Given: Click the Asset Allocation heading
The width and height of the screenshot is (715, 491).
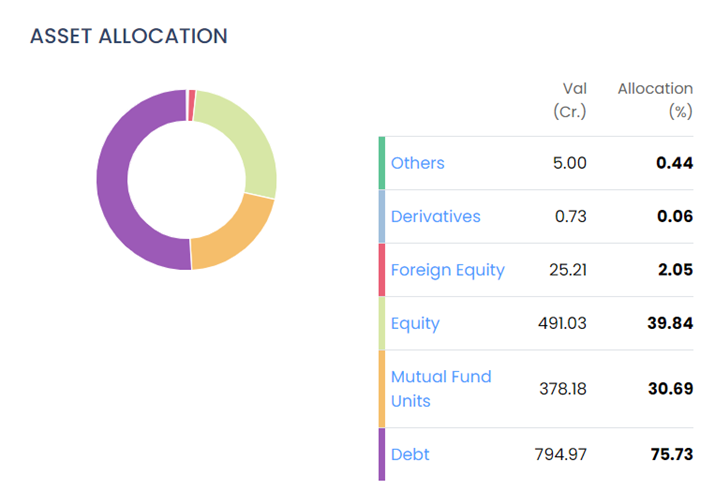Looking at the screenshot, I should [129, 36].
